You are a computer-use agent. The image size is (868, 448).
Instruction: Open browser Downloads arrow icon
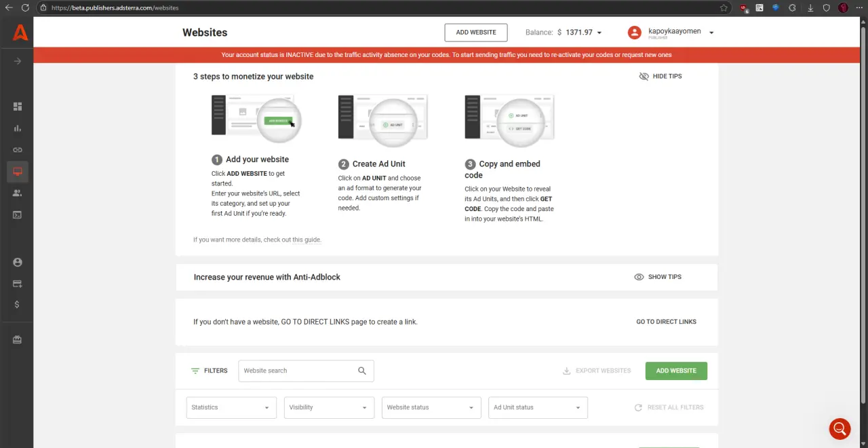coord(810,8)
